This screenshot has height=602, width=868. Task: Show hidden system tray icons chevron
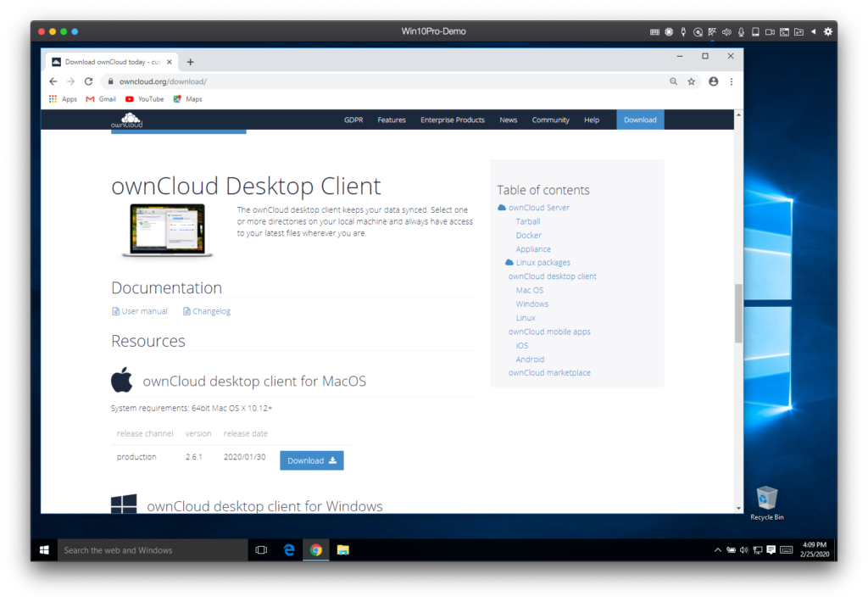click(x=717, y=550)
